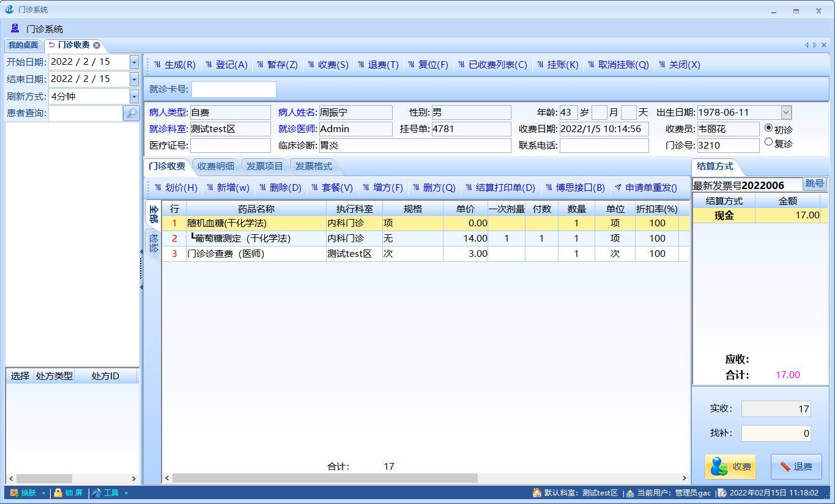835x504 pixels.
Task: Click the 收费(S) toolbar item
Action: click(x=327, y=65)
